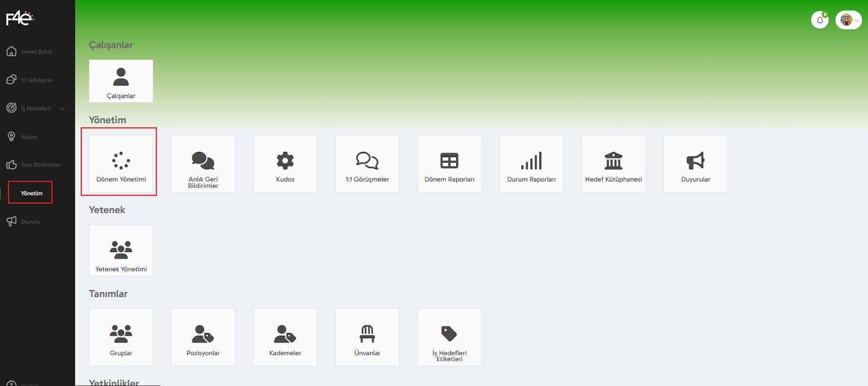Open the Pozisyonlar tile
This screenshot has height=386, width=868.
pyautogui.click(x=203, y=337)
